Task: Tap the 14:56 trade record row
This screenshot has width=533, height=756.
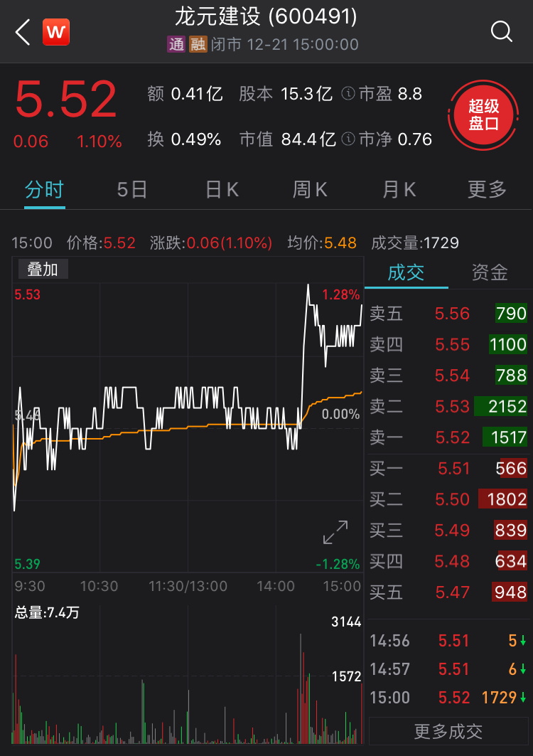Action: point(448,641)
